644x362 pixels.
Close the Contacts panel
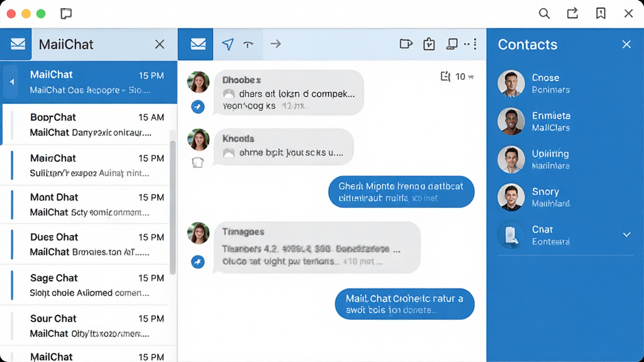pyautogui.click(x=626, y=45)
